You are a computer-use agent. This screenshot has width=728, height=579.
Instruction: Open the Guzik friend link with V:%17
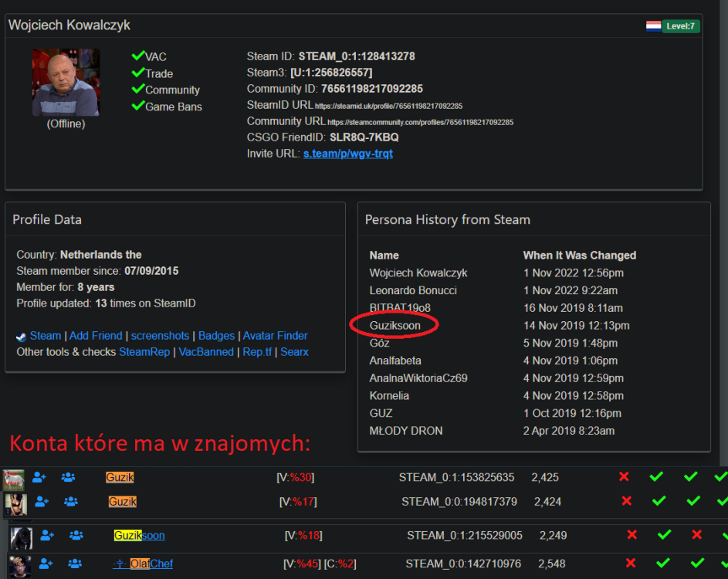pyautogui.click(x=123, y=502)
